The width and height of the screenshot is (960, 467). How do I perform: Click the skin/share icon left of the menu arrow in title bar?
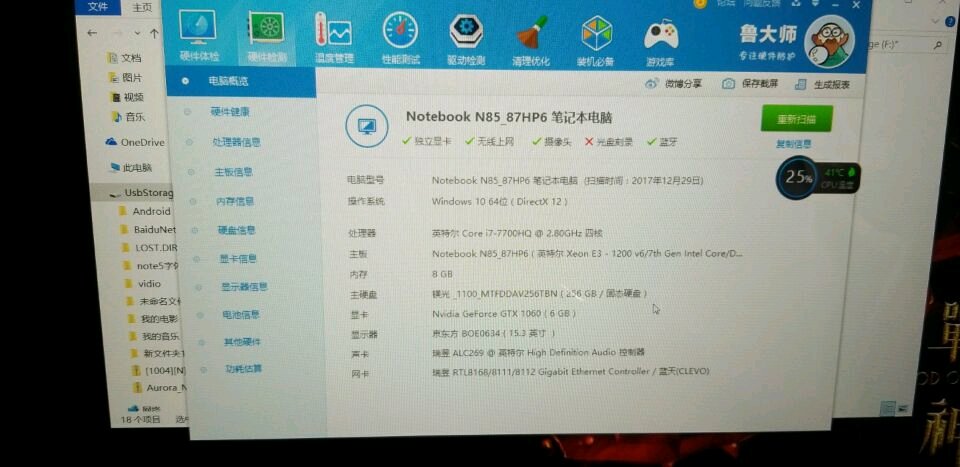coord(795,4)
